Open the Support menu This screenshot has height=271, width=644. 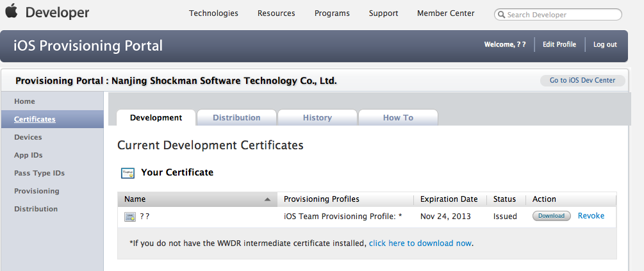pos(383,13)
